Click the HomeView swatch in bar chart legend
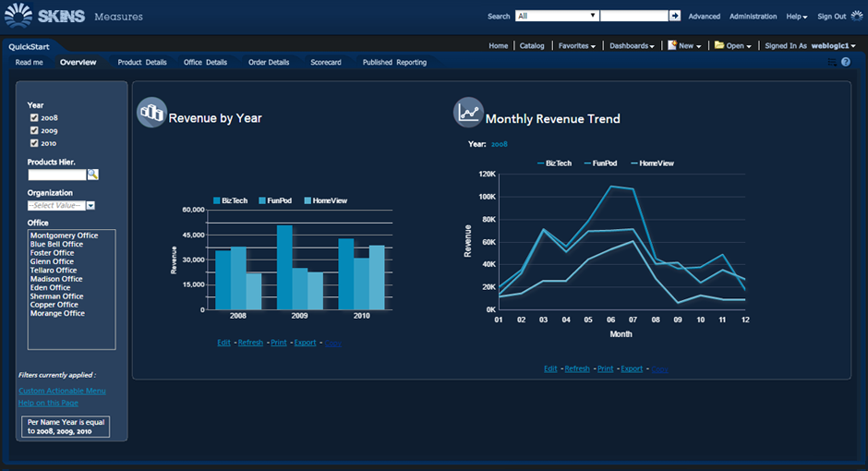 [307, 201]
